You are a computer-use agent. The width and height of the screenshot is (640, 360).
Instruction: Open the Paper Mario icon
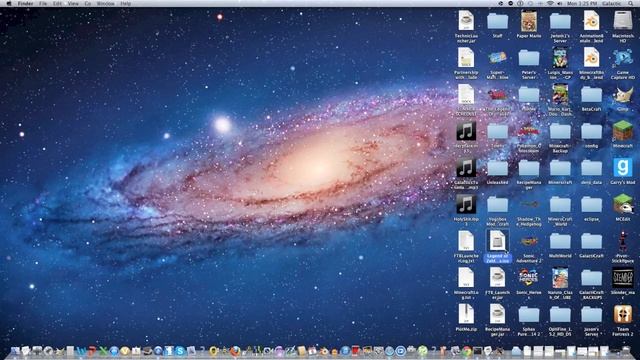529,21
